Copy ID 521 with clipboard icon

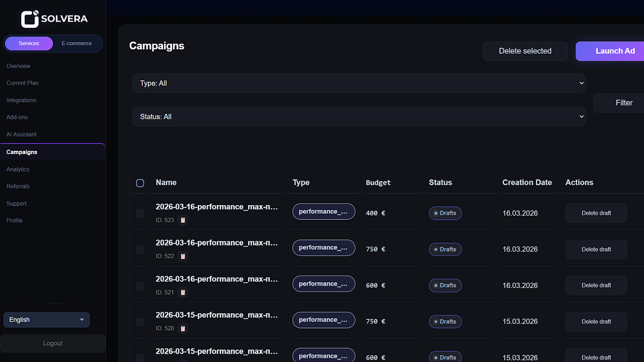pos(183,292)
